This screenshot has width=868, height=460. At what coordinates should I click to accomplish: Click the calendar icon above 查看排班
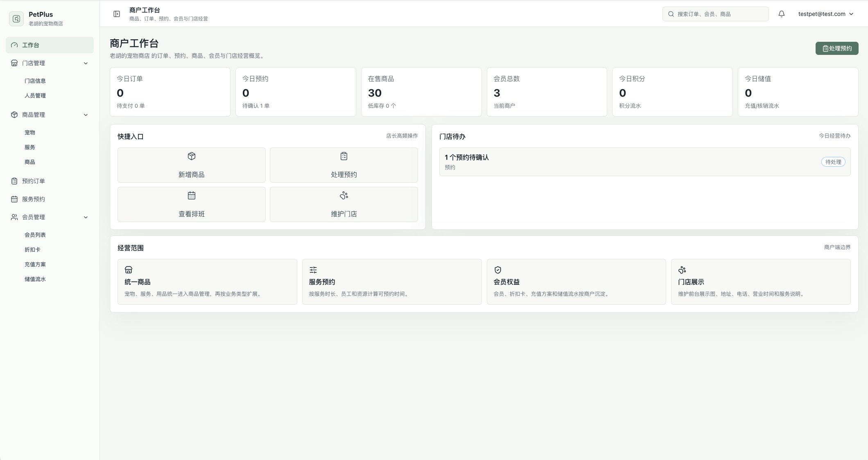coord(192,195)
